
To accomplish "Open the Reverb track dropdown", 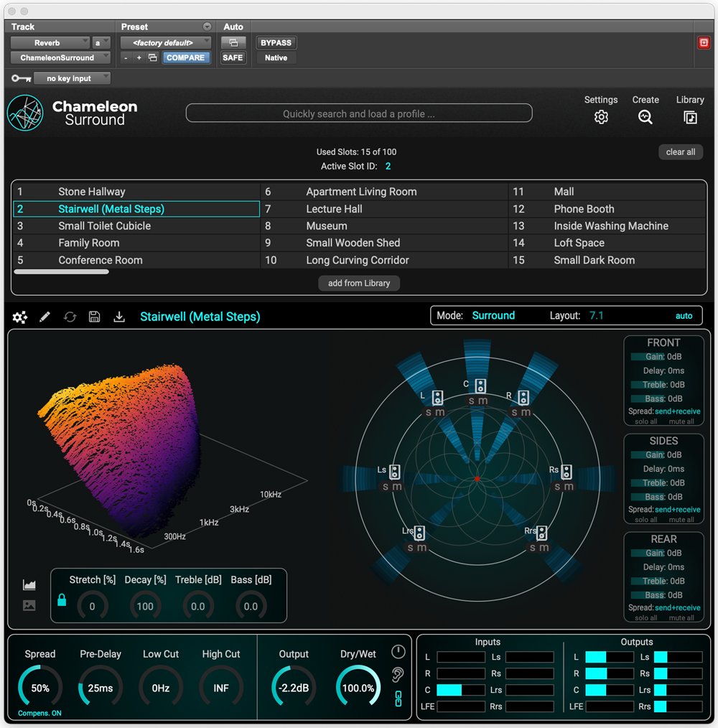I will click(x=50, y=42).
